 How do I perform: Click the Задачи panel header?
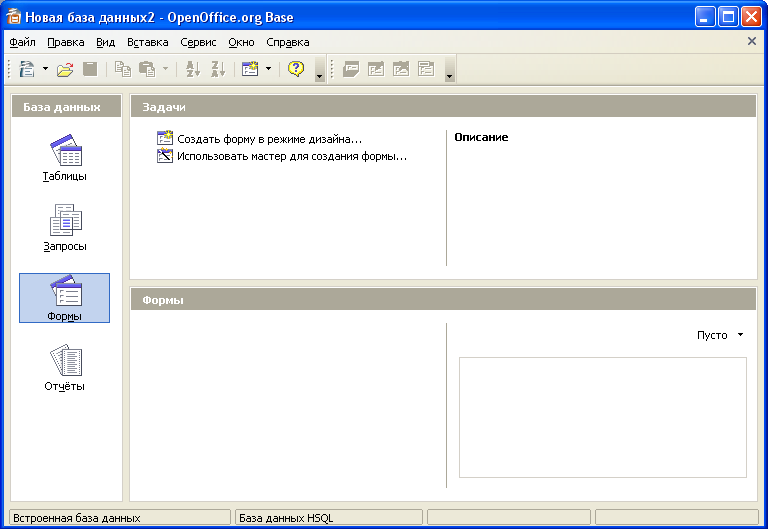[443, 106]
